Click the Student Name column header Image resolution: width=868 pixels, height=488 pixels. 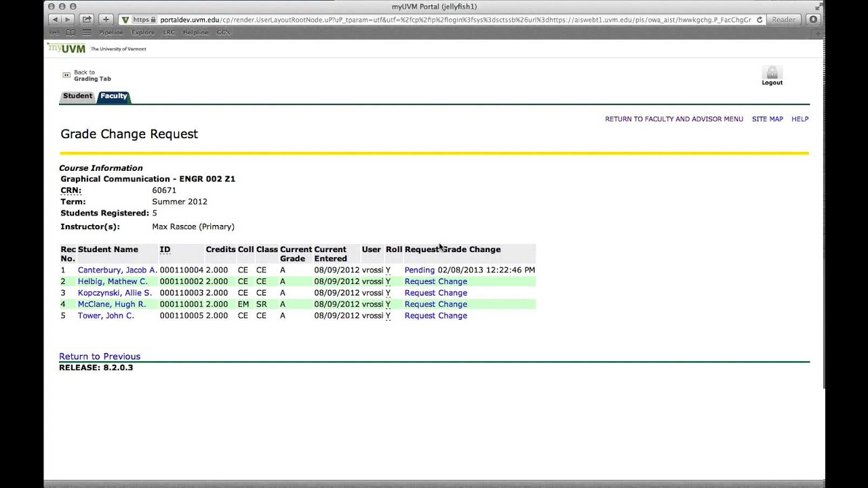pyautogui.click(x=108, y=249)
